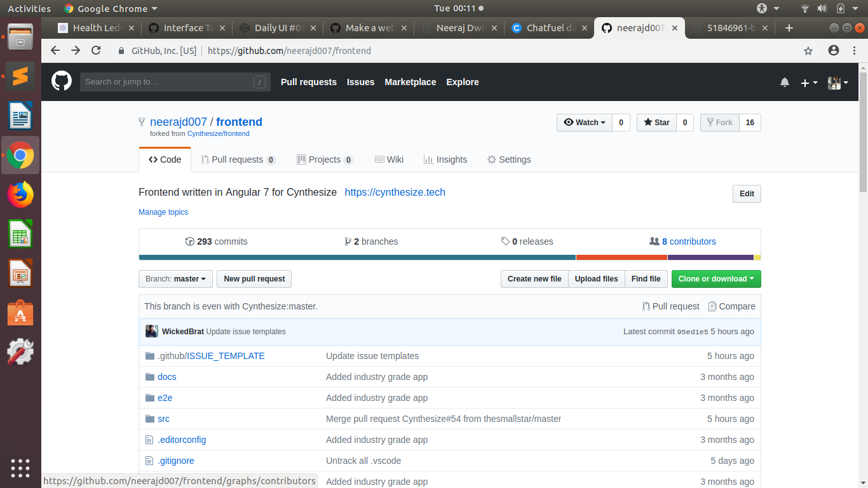This screenshot has width=868, height=488.
Task: Launch Firefox from the dock
Action: click(x=20, y=194)
